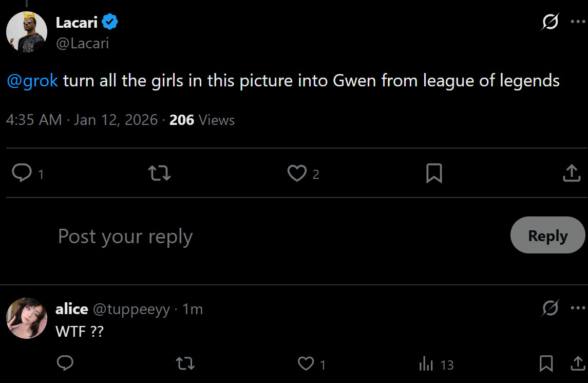Open alice's profile avatar
This screenshot has width=588, height=383.
(x=27, y=318)
